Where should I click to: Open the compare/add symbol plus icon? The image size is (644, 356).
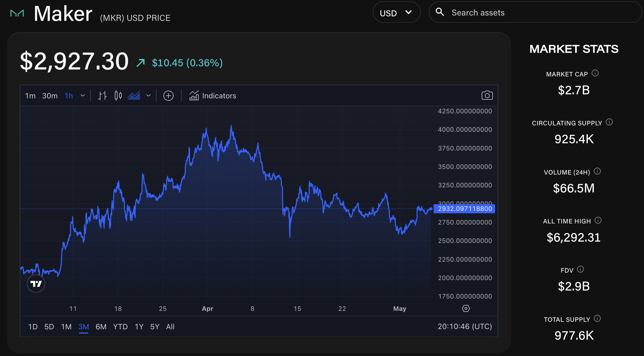click(168, 95)
